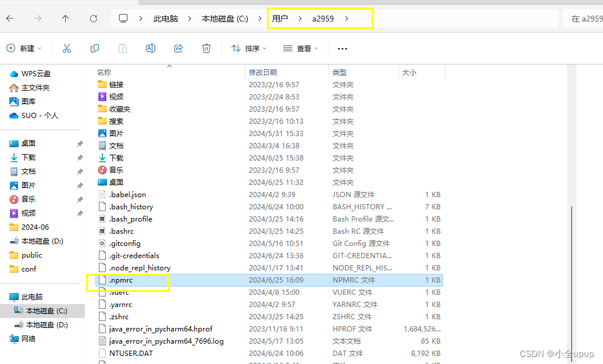Click the Paste clipboard icon
Viewport: 603px width, 364px height.
tap(123, 48)
